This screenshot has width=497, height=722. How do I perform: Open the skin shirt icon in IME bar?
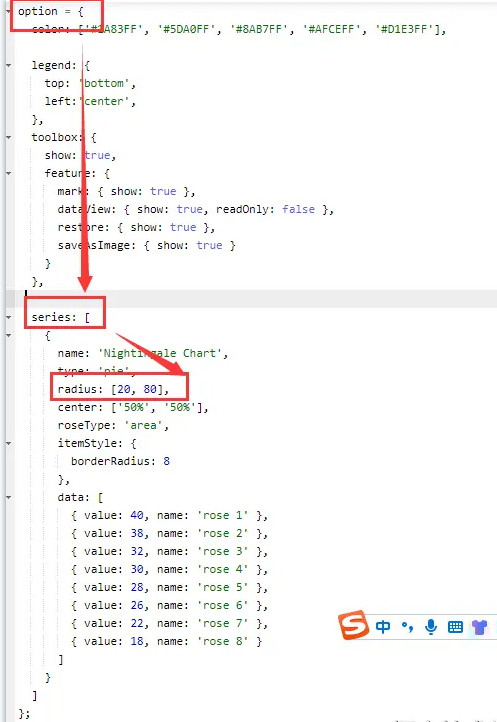tap(479, 627)
